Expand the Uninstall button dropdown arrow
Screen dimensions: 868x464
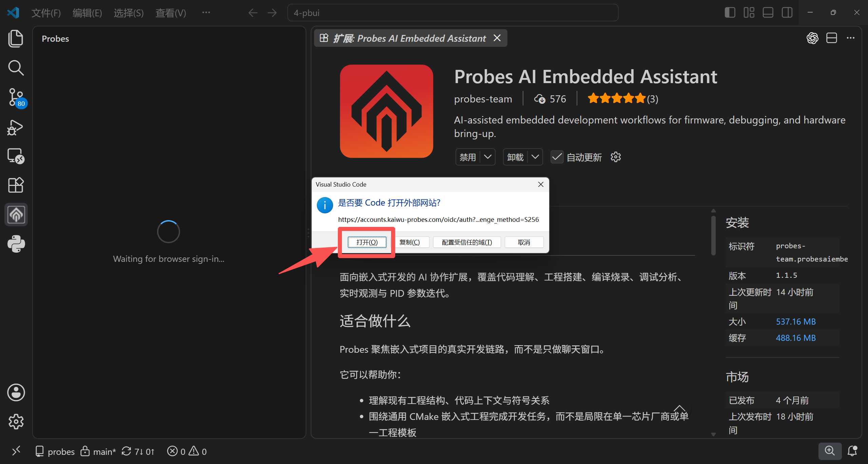point(535,157)
